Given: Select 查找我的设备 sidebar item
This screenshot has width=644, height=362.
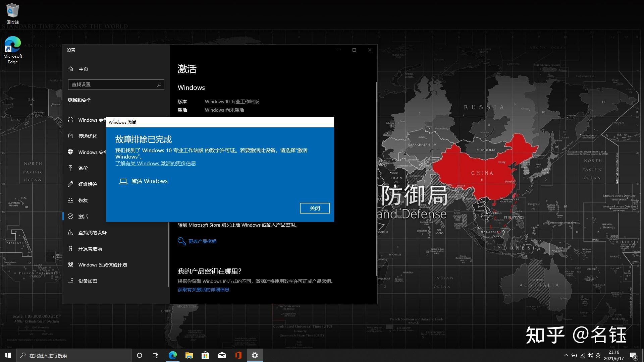Looking at the screenshot, I should [x=92, y=233].
